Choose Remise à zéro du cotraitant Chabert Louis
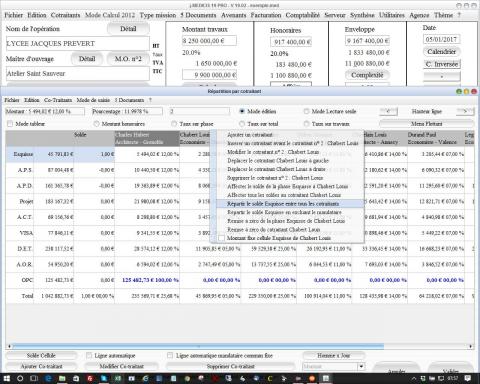Image resolution: width=480 pixels, height=384 pixels. [274, 229]
